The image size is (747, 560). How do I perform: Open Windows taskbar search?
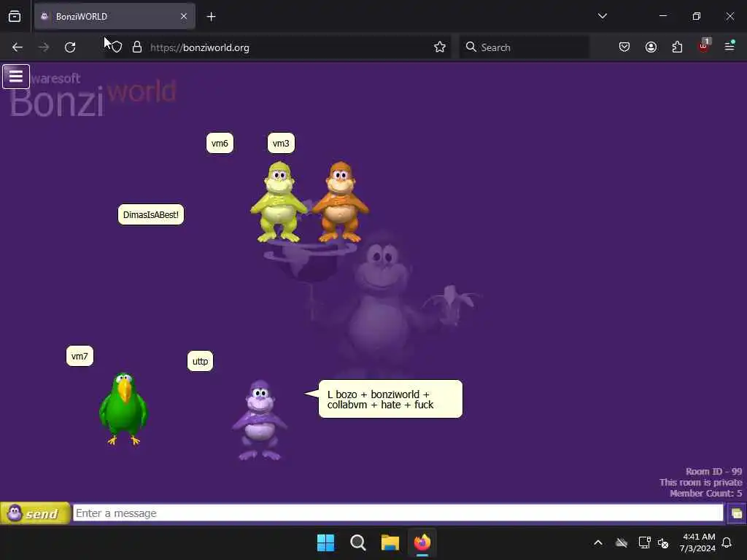[357, 542]
